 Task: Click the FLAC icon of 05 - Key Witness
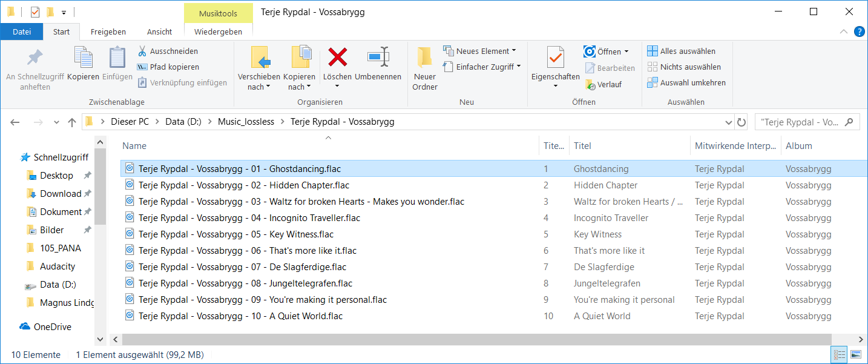[130, 234]
